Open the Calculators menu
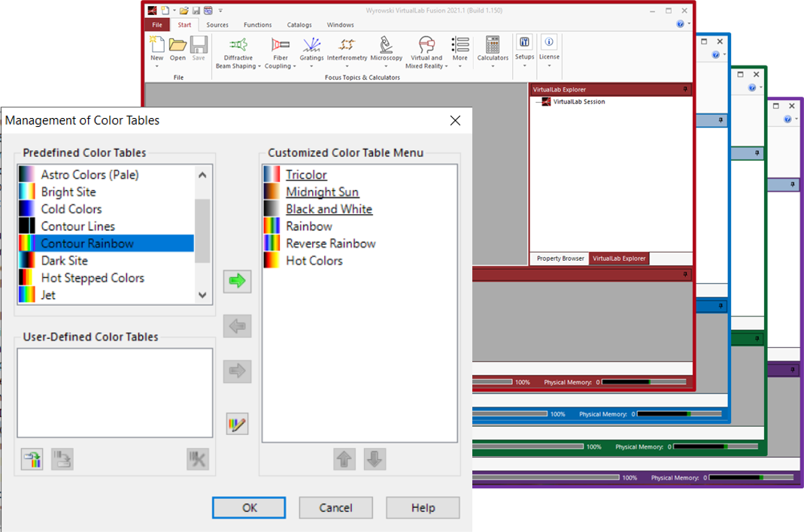804x532 pixels. click(493, 53)
